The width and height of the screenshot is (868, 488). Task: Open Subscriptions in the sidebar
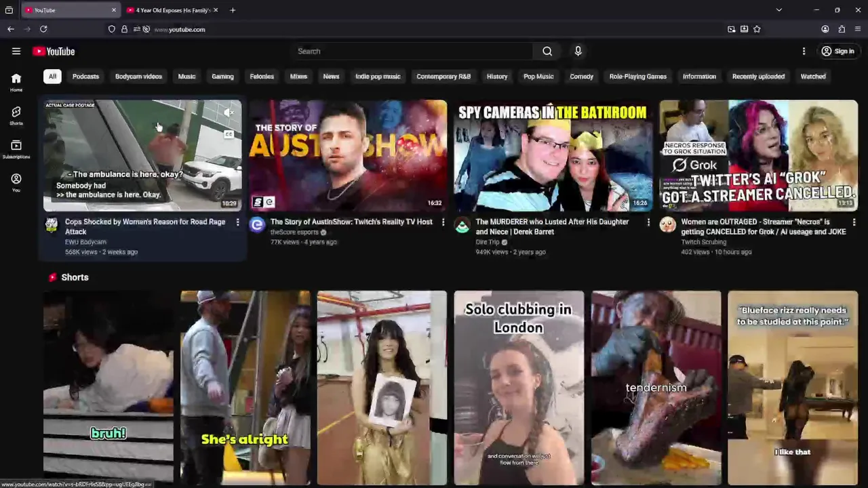click(16, 150)
